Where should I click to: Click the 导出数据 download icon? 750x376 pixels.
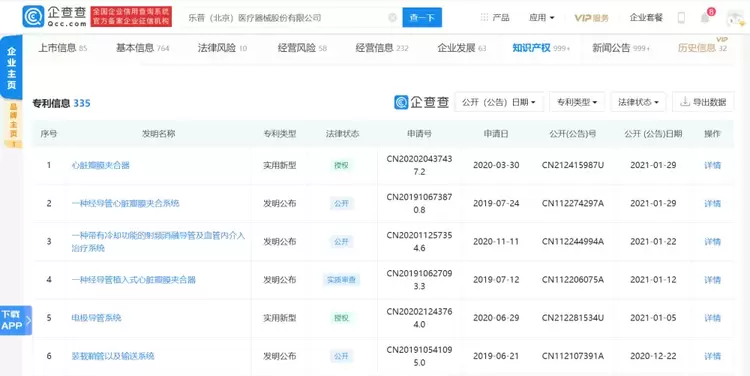tap(685, 101)
